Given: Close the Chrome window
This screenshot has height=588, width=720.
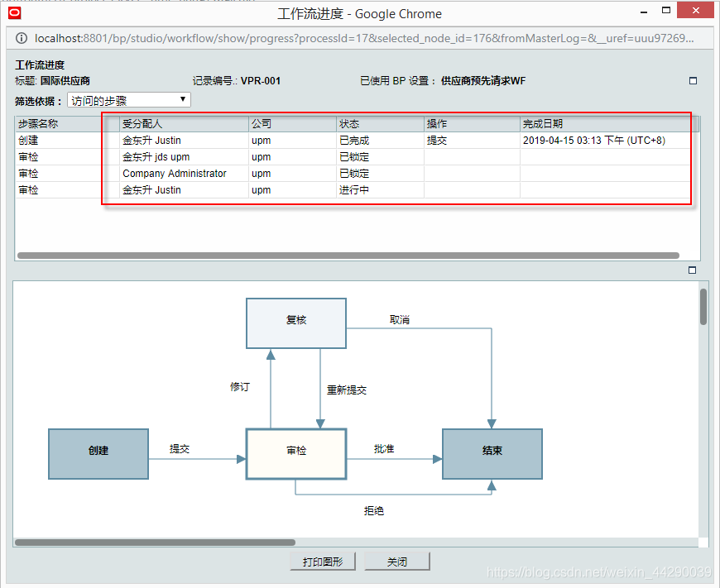Looking at the screenshot, I should (696, 10).
